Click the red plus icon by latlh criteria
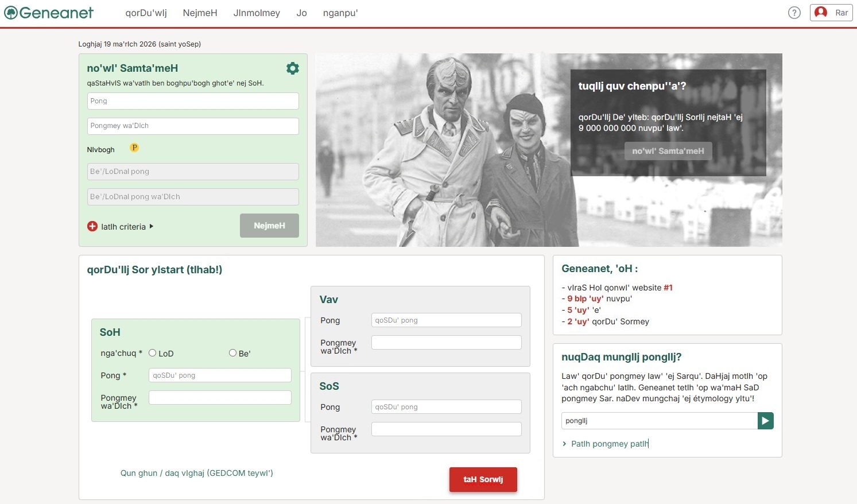Image resolution: width=857 pixels, height=504 pixels. click(92, 226)
